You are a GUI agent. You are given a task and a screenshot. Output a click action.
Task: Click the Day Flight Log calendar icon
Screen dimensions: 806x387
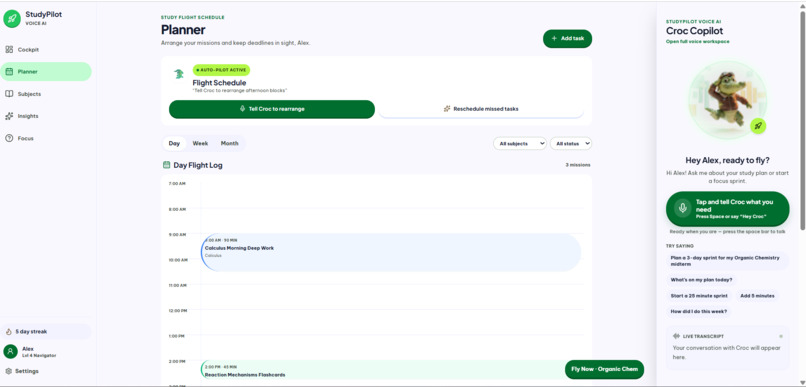point(166,165)
